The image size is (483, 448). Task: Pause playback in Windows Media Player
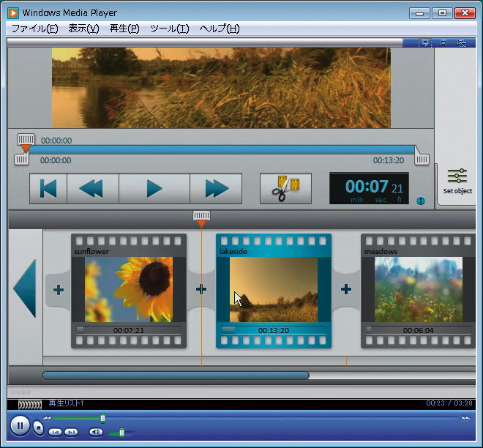[20, 425]
